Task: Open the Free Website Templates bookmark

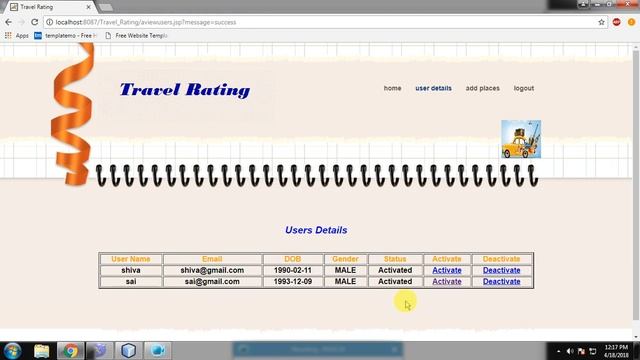Action: pyautogui.click(x=136, y=36)
